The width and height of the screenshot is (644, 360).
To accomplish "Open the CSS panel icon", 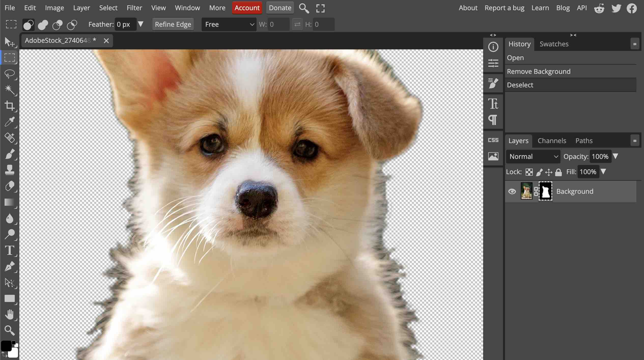I will pyautogui.click(x=493, y=140).
